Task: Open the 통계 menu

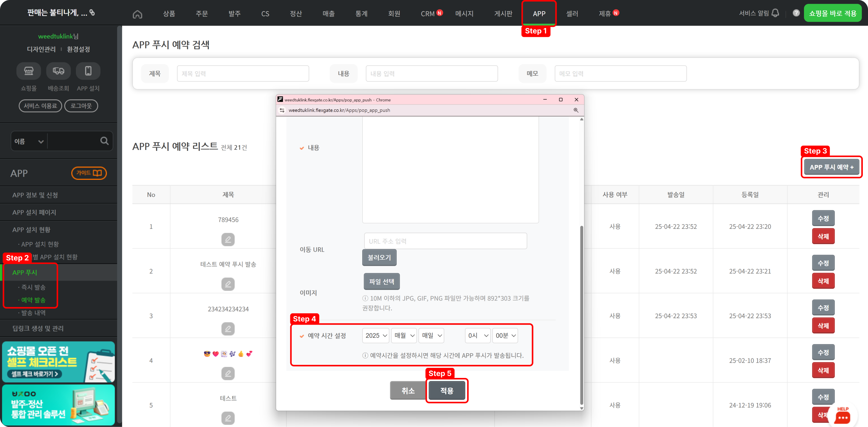Action: click(361, 14)
